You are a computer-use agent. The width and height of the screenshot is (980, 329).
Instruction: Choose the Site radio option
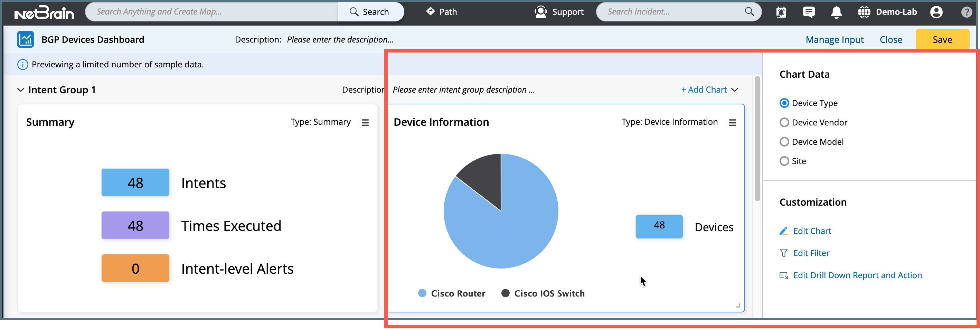coord(784,161)
